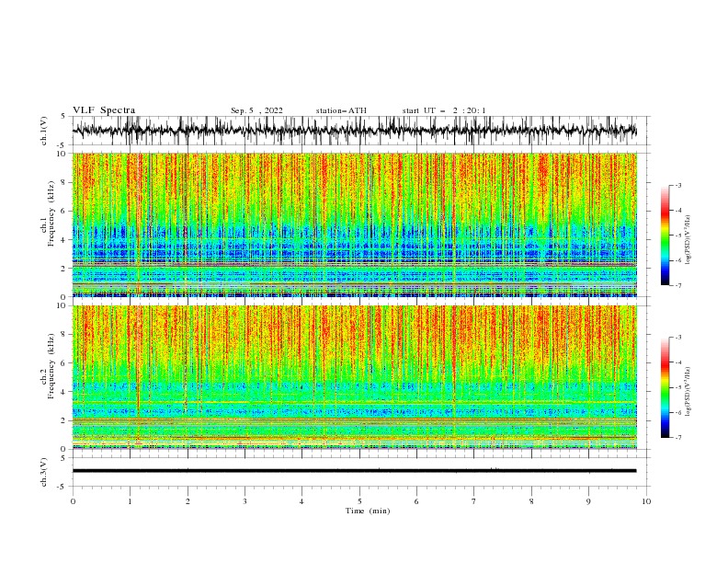
Task: Click the 'Time (min)' axis label
Action: pos(368,511)
